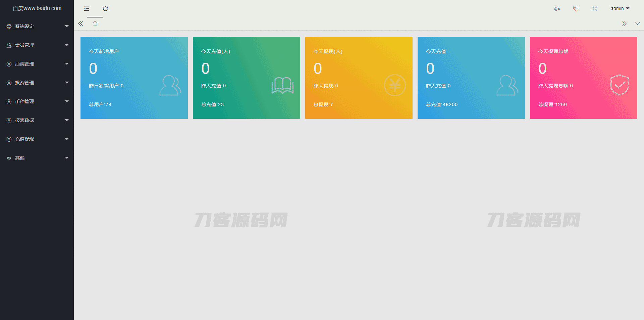Open the tab options chevron on the right
Viewport: 644px width, 320px height.
(637, 24)
